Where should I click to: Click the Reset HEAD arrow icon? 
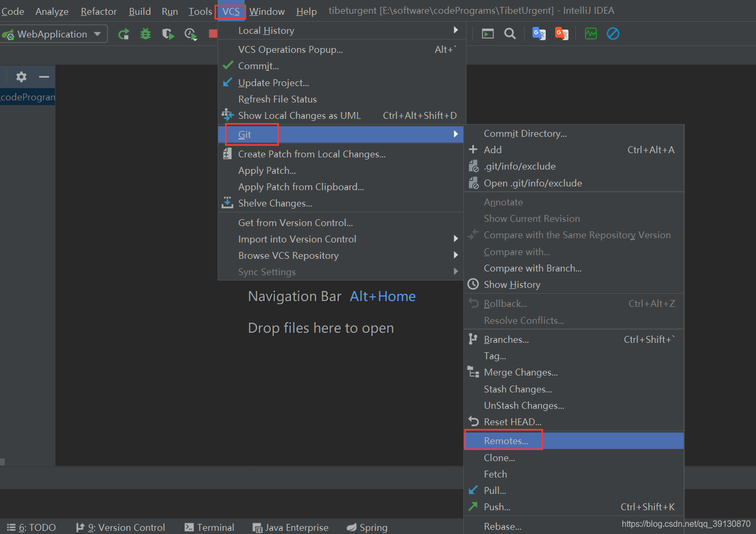point(473,421)
